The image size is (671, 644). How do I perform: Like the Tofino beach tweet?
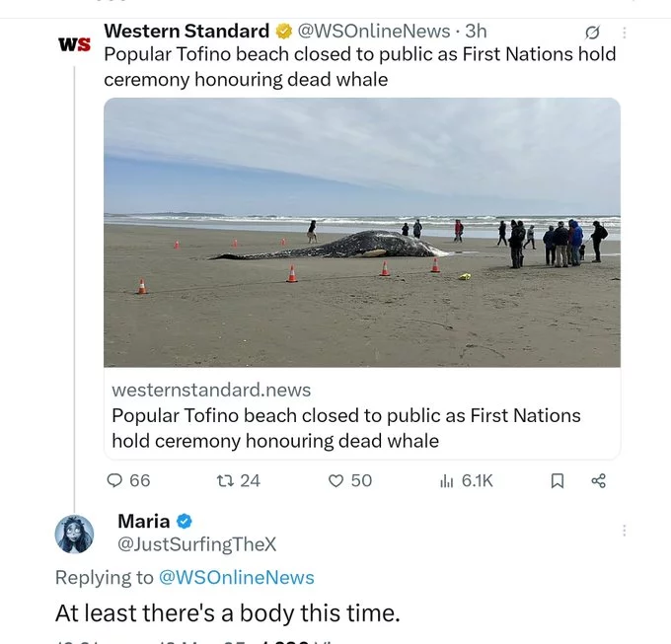pyautogui.click(x=335, y=481)
